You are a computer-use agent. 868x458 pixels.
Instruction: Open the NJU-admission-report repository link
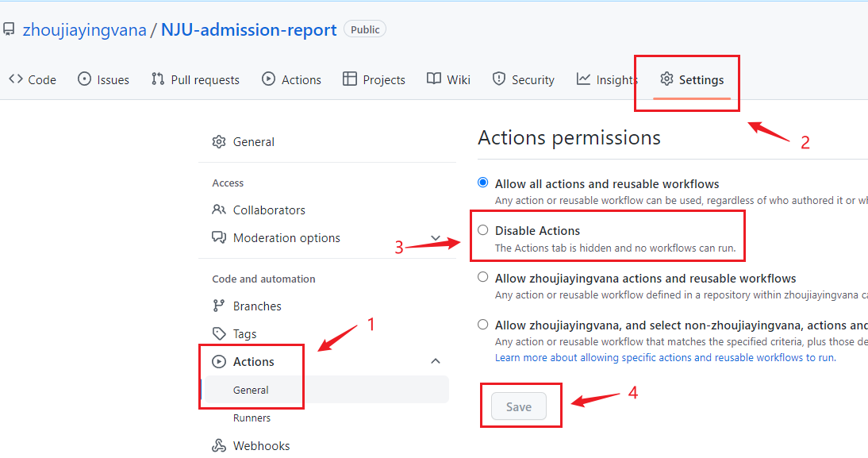248,30
